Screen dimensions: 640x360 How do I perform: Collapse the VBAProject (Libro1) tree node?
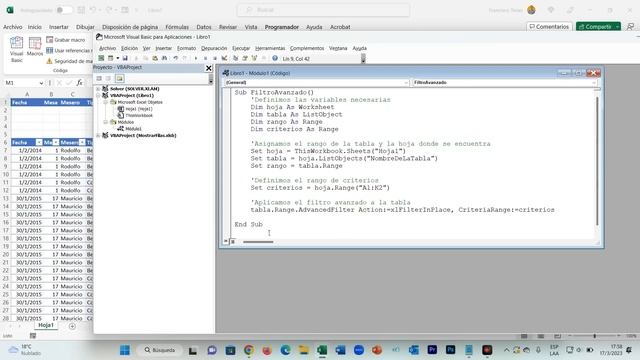[98, 95]
